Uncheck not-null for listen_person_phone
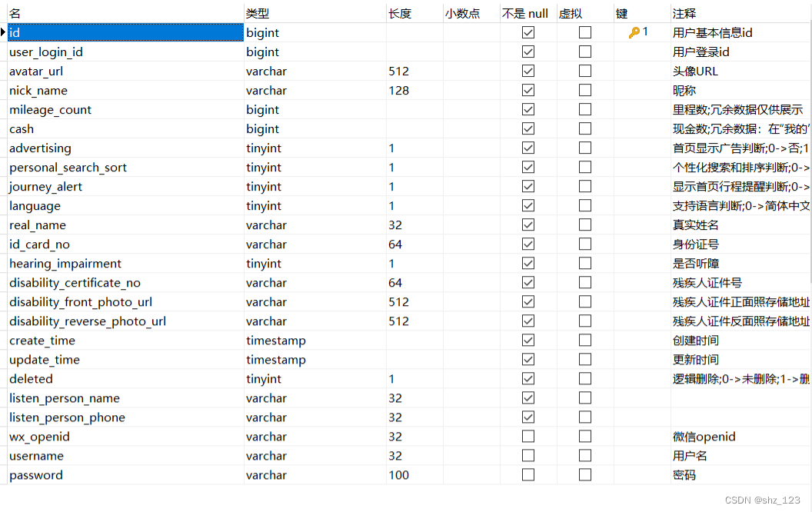The width and height of the screenshot is (812, 512). [528, 417]
